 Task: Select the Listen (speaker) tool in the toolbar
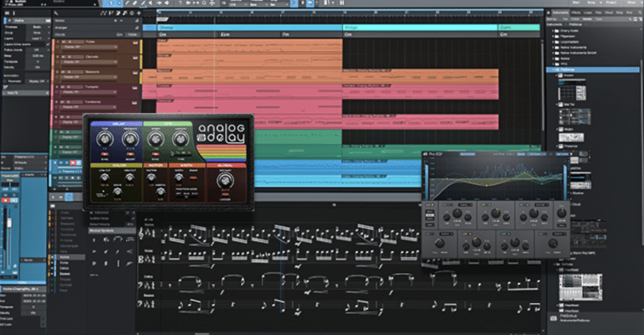(166, 3)
